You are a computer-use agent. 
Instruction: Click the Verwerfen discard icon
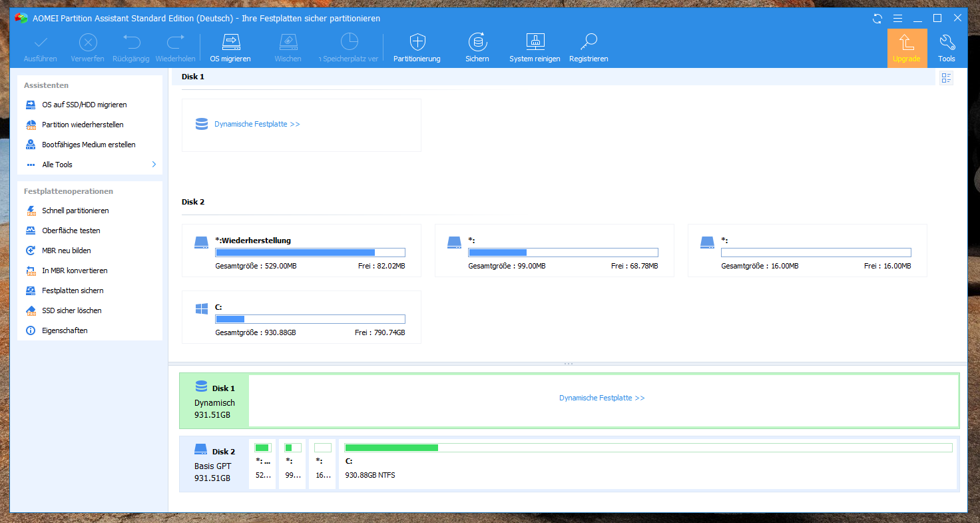[88, 43]
